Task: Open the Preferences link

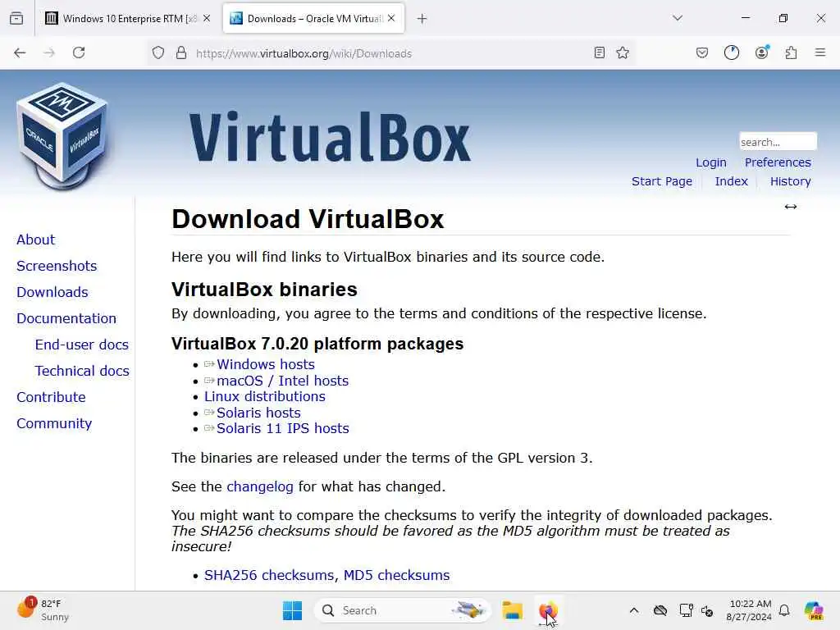Action: (x=778, y=162)
